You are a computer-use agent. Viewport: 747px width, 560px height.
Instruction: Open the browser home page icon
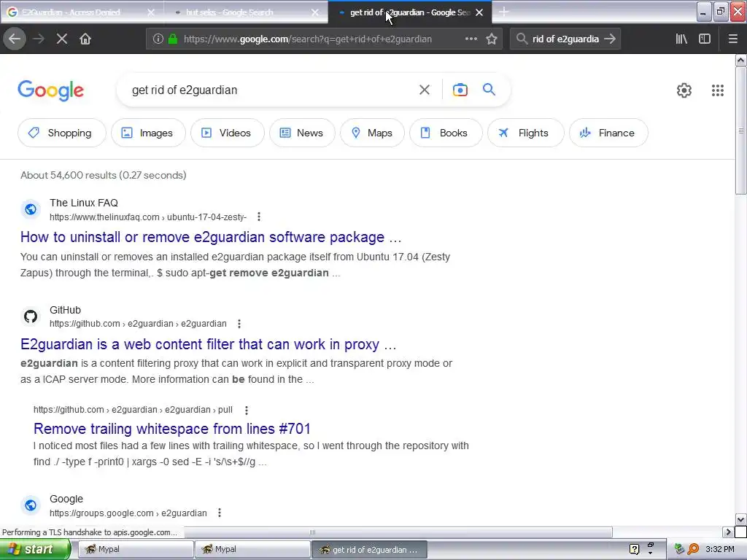[x=85, y=39]
